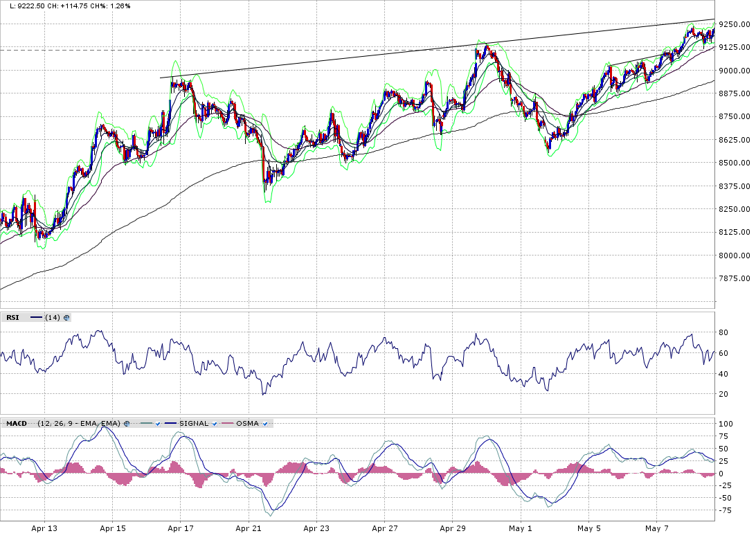
Task: Click the SIGNAL legend label
Action: click(x=193, y=423)
